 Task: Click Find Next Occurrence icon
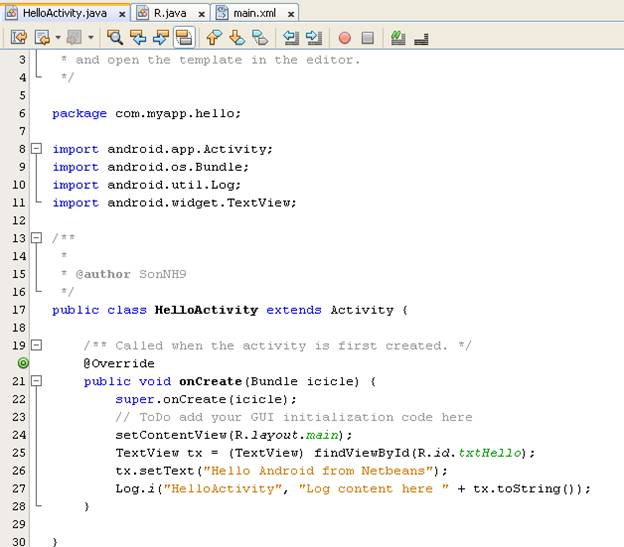[160, 37]
